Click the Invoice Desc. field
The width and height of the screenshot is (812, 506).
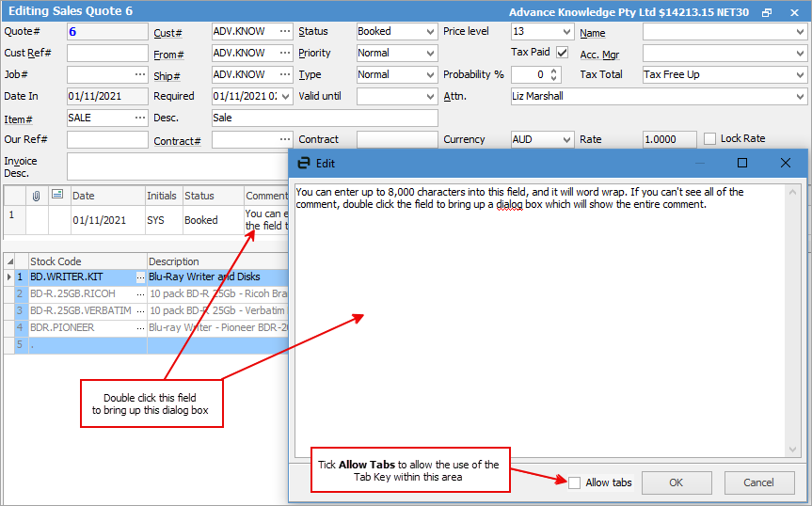pos(178,166)
